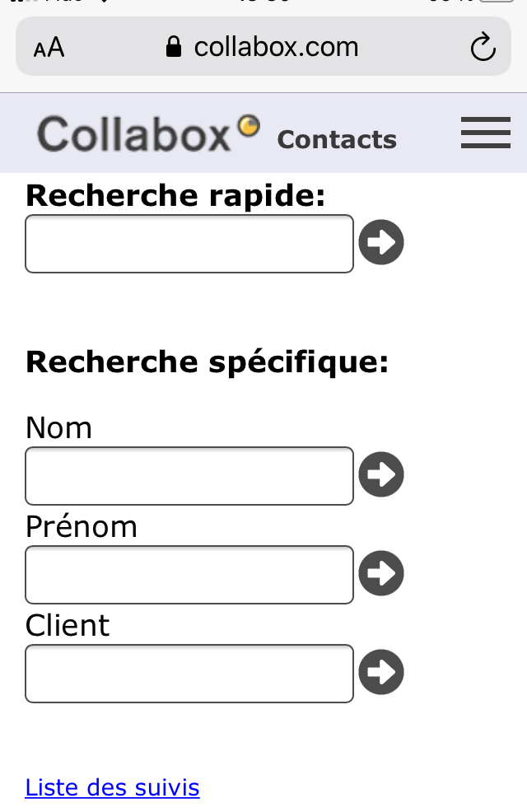The width and height of the screenshot is (527, 812).
Task: Select the Prénom input box
Action: tap(189, 574)
